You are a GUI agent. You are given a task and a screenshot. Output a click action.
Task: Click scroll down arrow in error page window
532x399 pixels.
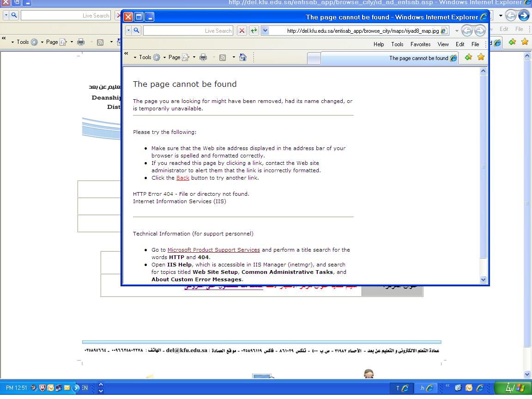(484, 279)
